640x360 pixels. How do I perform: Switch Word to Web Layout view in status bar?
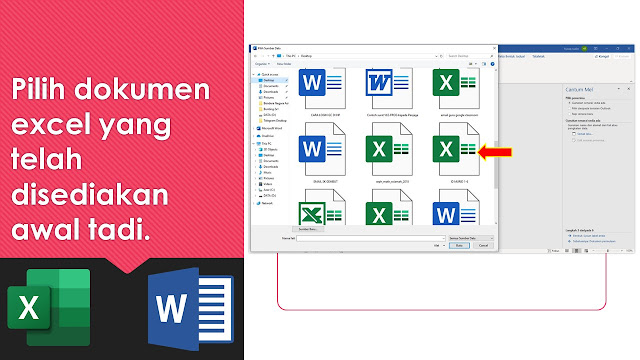click(x=586, y=251)
